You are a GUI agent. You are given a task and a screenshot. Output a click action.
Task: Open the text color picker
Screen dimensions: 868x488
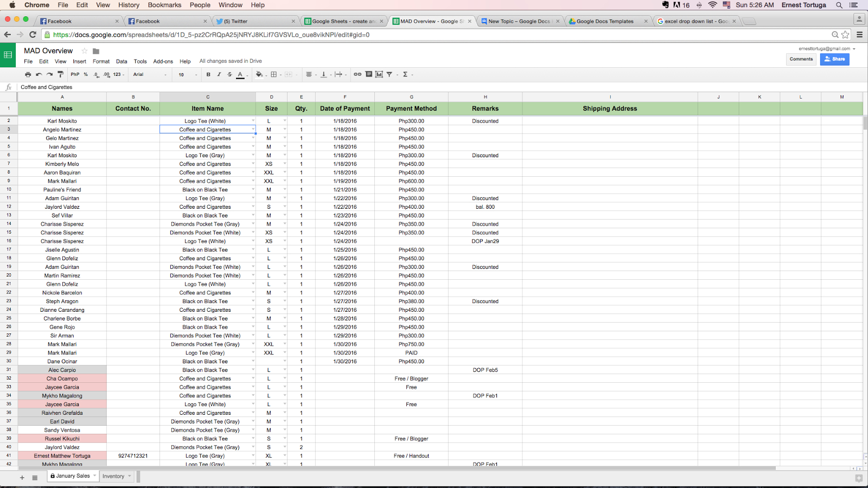(240, 74)
